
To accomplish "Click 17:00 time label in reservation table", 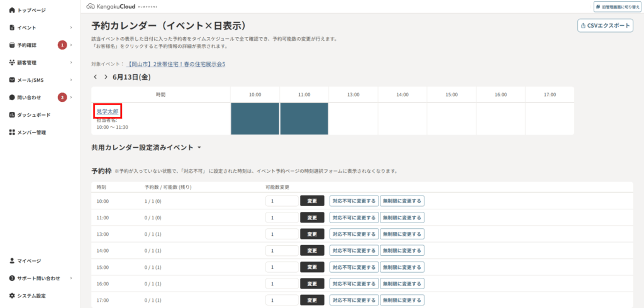I will tap(103, 300).
